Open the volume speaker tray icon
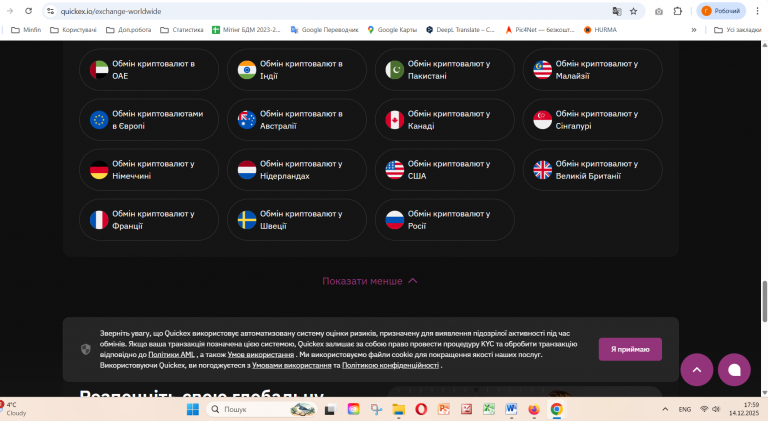This screenshot has height=421, width=768. (x=716, y=409)
